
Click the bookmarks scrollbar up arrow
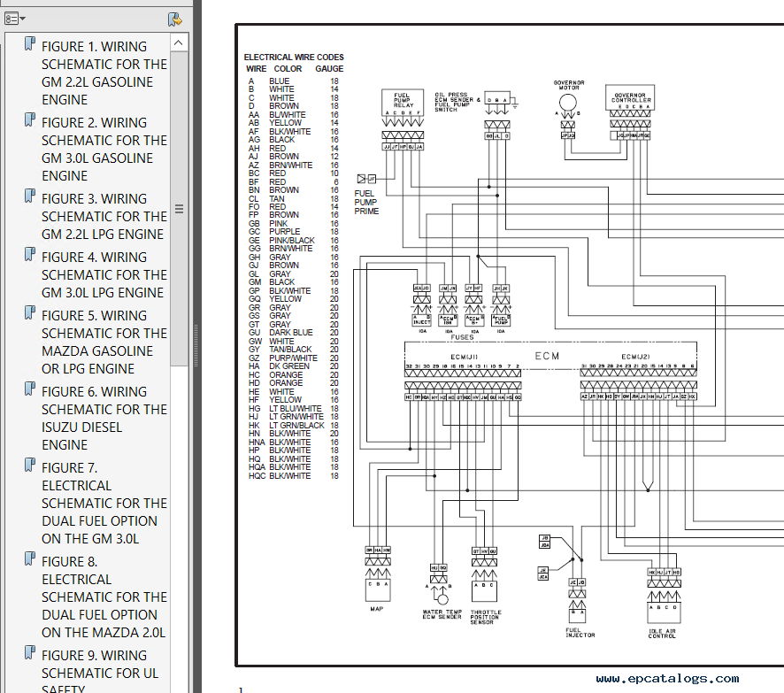[x=179, y=42]
